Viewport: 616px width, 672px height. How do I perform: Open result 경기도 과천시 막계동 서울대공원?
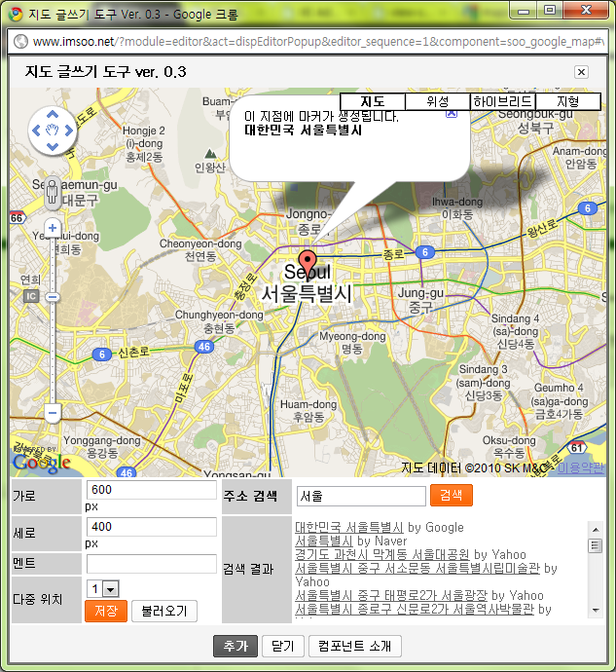(382, 554)
